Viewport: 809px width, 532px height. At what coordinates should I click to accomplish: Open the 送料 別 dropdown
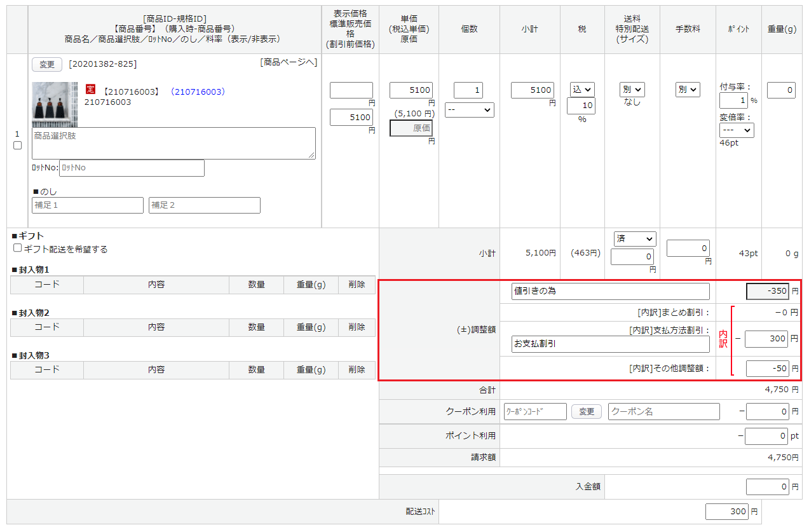(x=632, y=90)
